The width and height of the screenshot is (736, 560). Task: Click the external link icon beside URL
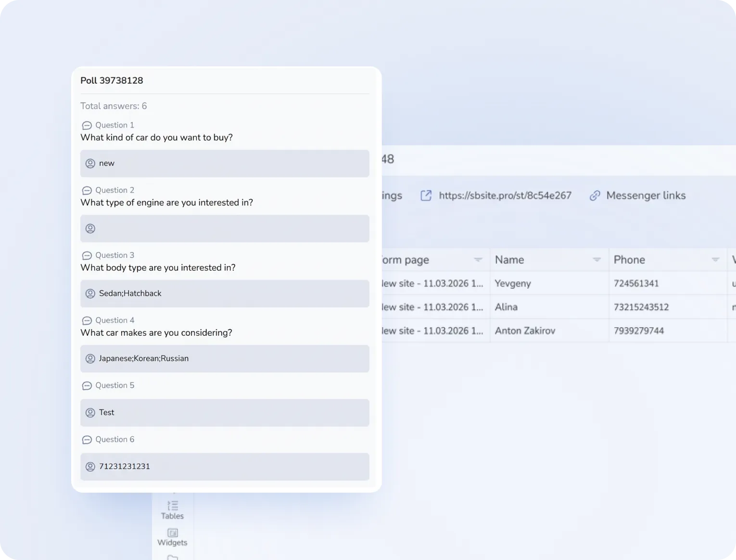pos(426,195)
